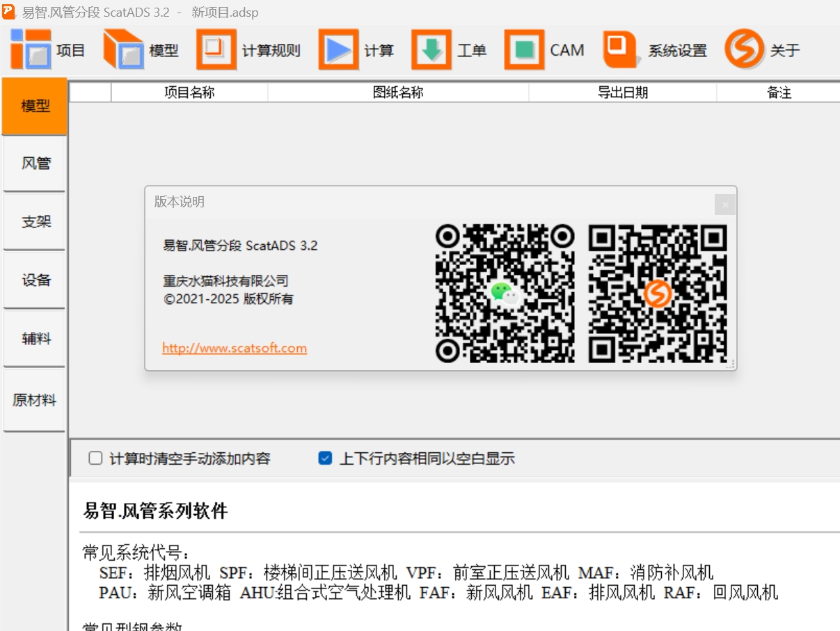
Task: Open the 设备 side tab
Action: coord(35,280)
